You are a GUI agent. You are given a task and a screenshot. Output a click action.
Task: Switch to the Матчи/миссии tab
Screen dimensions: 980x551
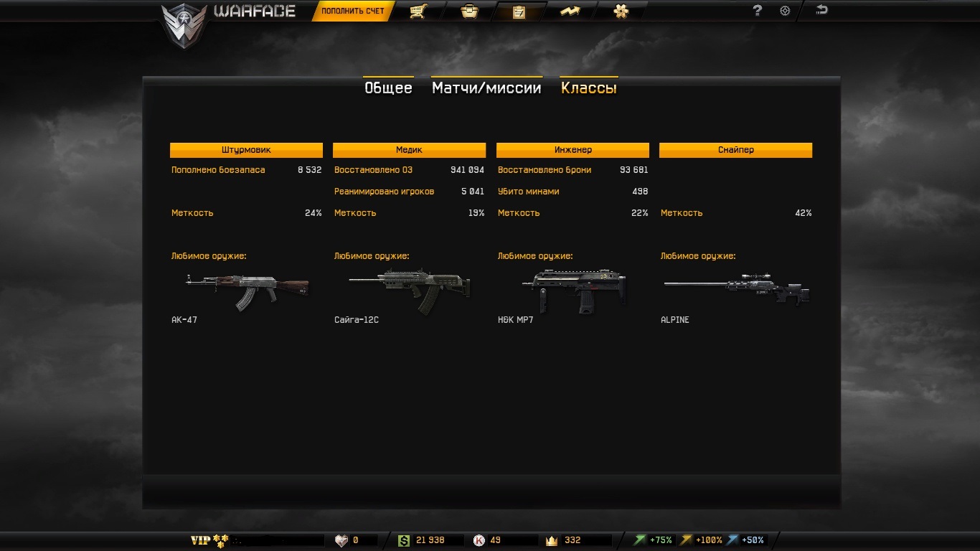[486, 88]
